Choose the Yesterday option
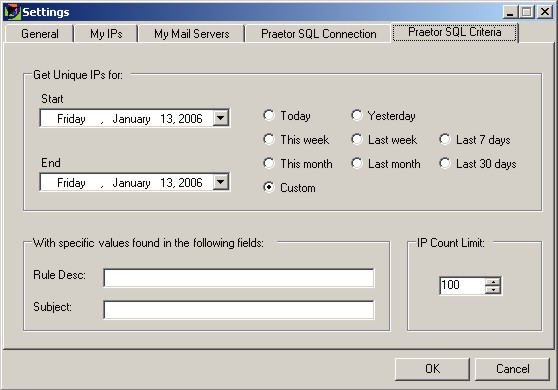Viewport: 558px width, 390px height. click(384, 116)
